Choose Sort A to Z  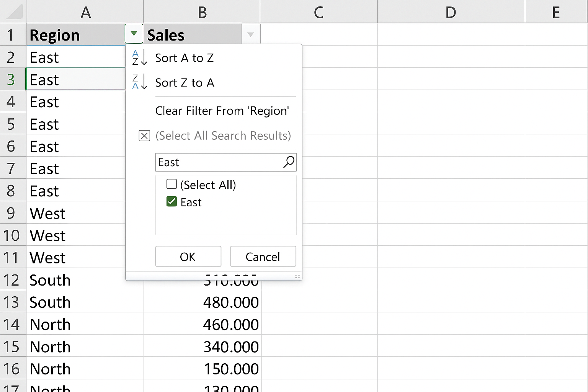pyautogui.click(x=184, y=58)
